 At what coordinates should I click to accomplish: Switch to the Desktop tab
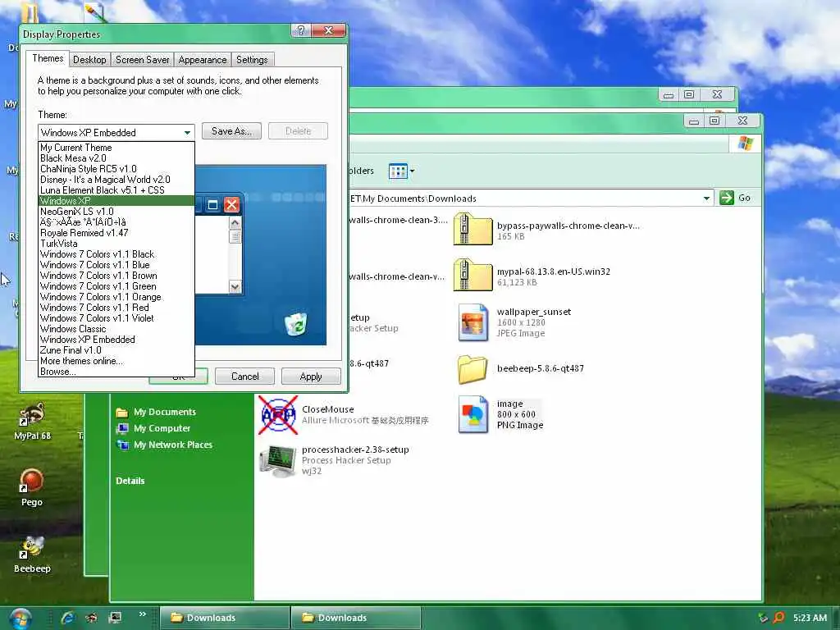coord(89,59)
